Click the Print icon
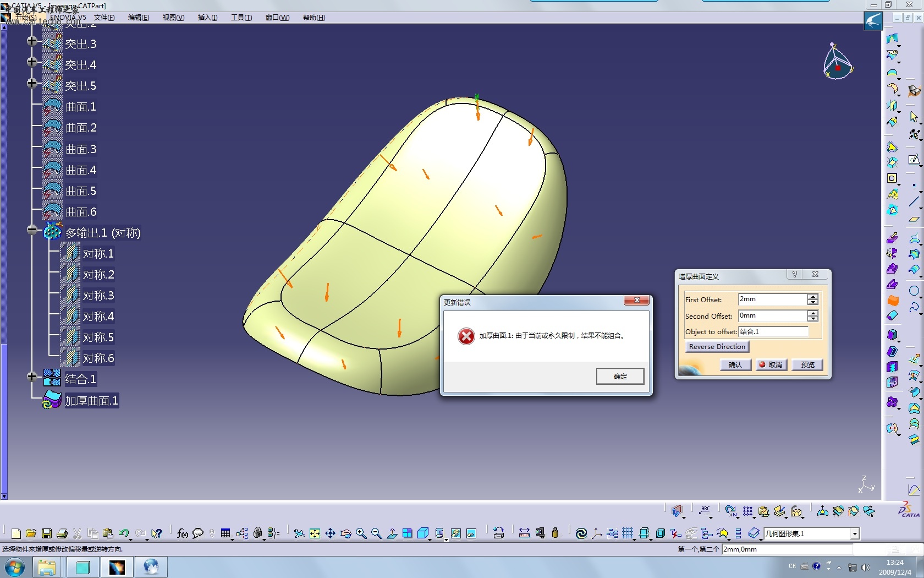Image resolution: width=924 pixels, height=578 pixels. (62, 533)
